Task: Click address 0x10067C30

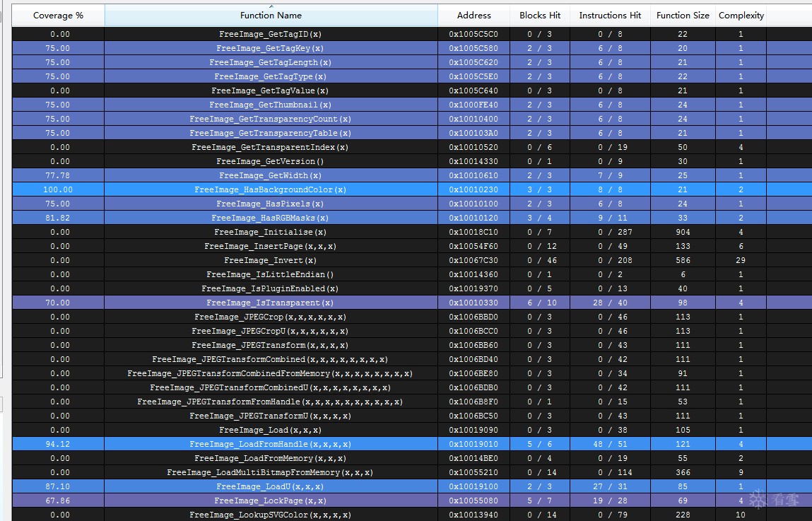Action: click(x=473, y=260)
